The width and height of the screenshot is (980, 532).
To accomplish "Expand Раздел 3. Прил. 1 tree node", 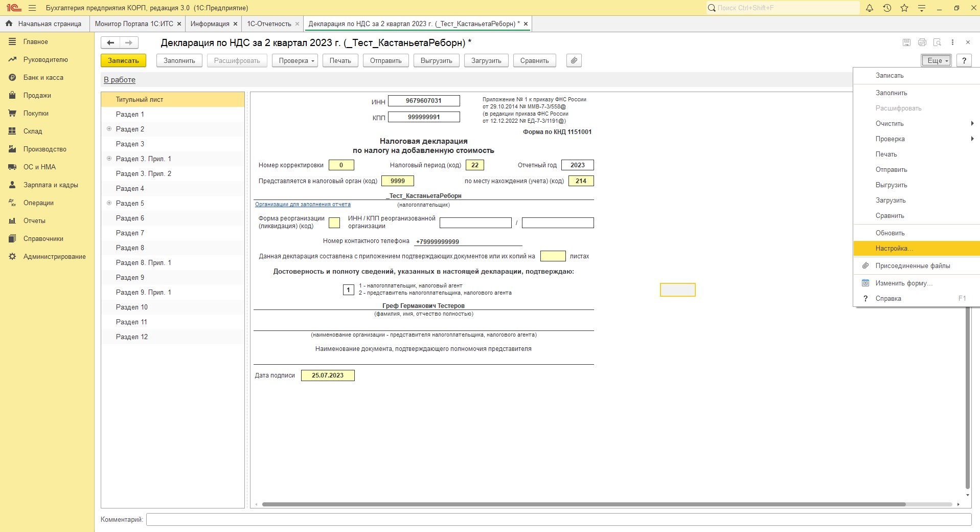I will click(x=109, y=159).
